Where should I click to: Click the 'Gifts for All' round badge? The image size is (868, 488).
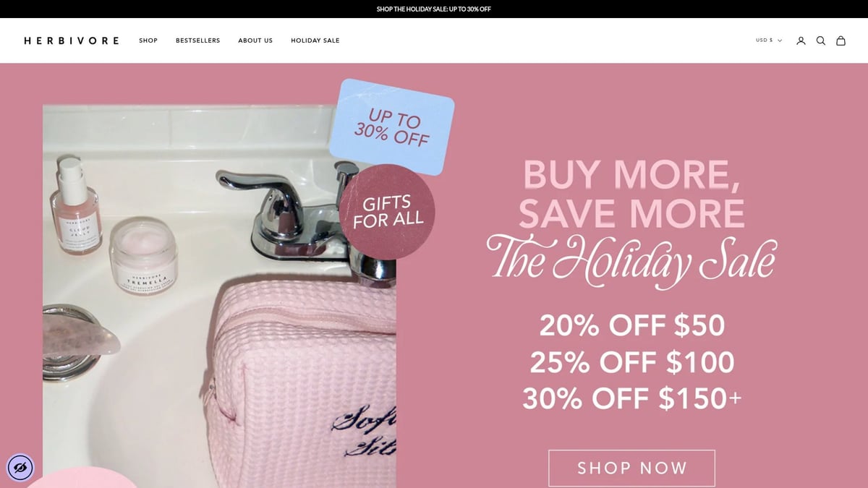[387, 212]
